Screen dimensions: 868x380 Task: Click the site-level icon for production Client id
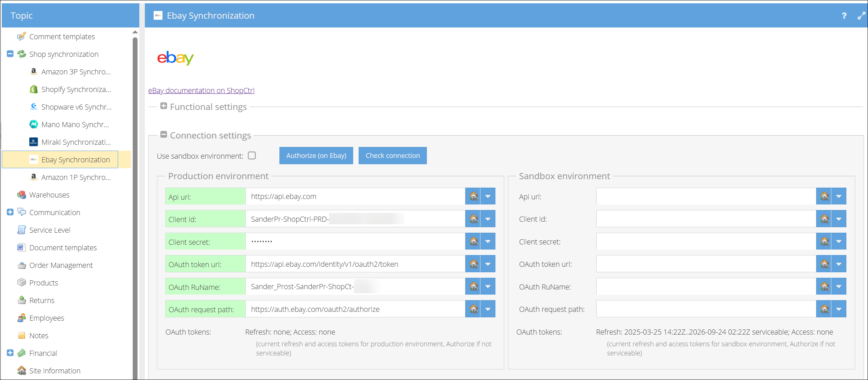click(x=473, y=219)
